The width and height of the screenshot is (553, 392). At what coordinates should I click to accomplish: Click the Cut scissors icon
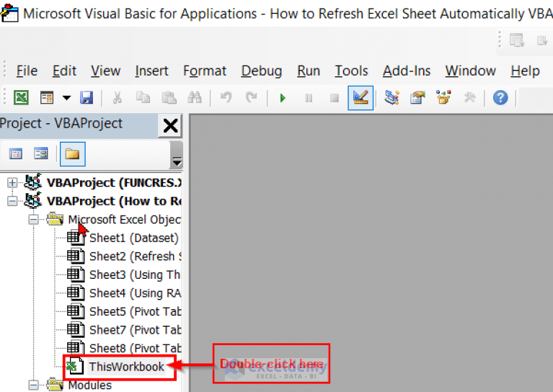(117, 98)
